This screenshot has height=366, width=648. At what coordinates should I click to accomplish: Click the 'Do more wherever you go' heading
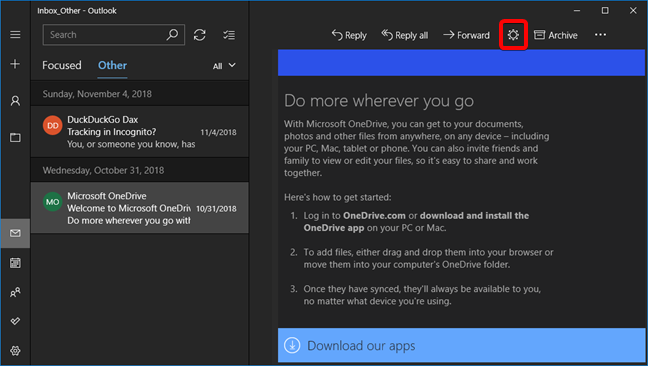click(x=379, y=101)
